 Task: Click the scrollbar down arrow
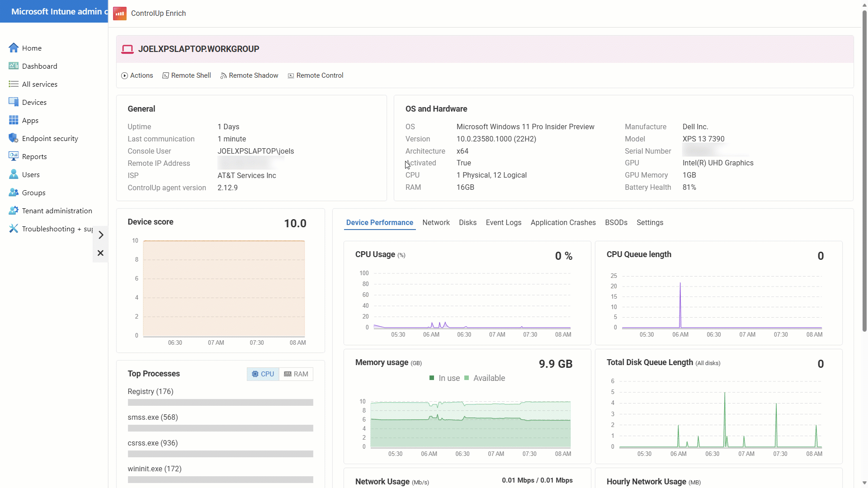pos(864,483)
